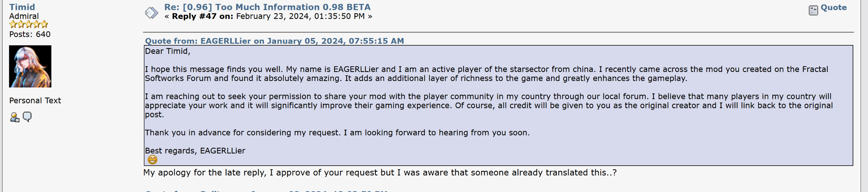This screenshot has width=868, height=192.
Task: Click the grinning emoji in the quoted message
Action: point(152,160)
